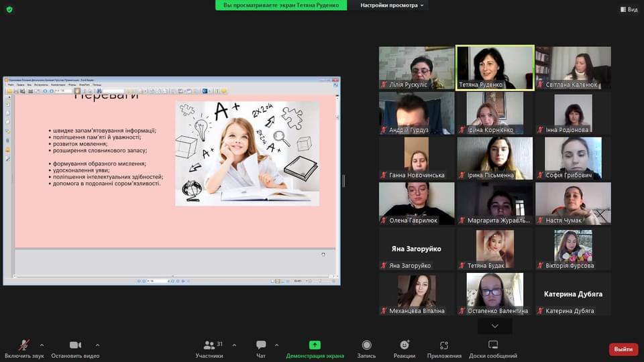Image resolution: width=644 pixels, height=362 pixels.
Task: Click the green Демонстрация экрана share icon
Action: pyautogui.click(x=315, y=345)
